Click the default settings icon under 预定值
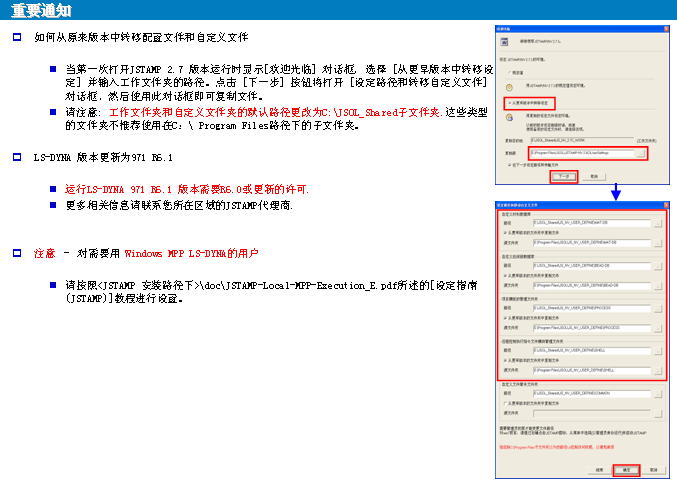Screen dimensions: 677x480 510,86
